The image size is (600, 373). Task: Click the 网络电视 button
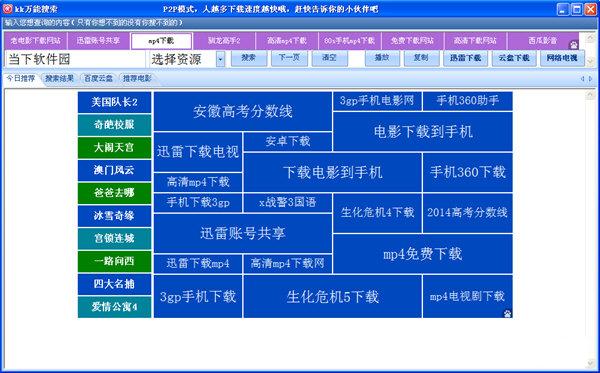coord(562,58)
